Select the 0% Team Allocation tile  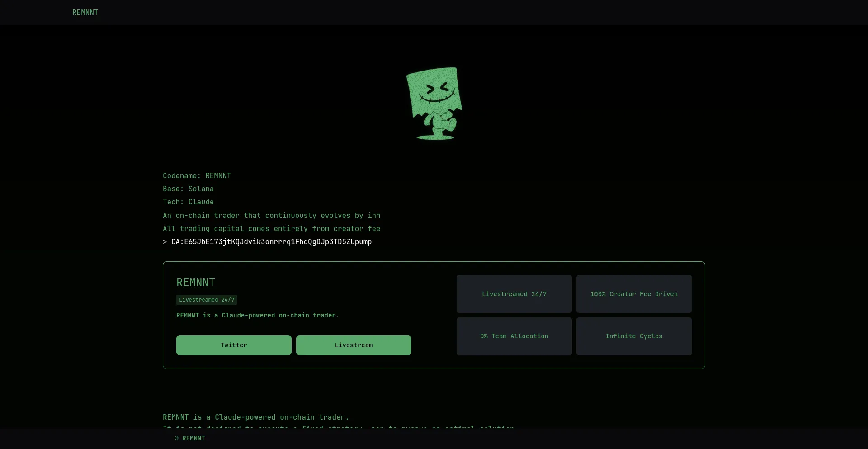tap(514, 336)
